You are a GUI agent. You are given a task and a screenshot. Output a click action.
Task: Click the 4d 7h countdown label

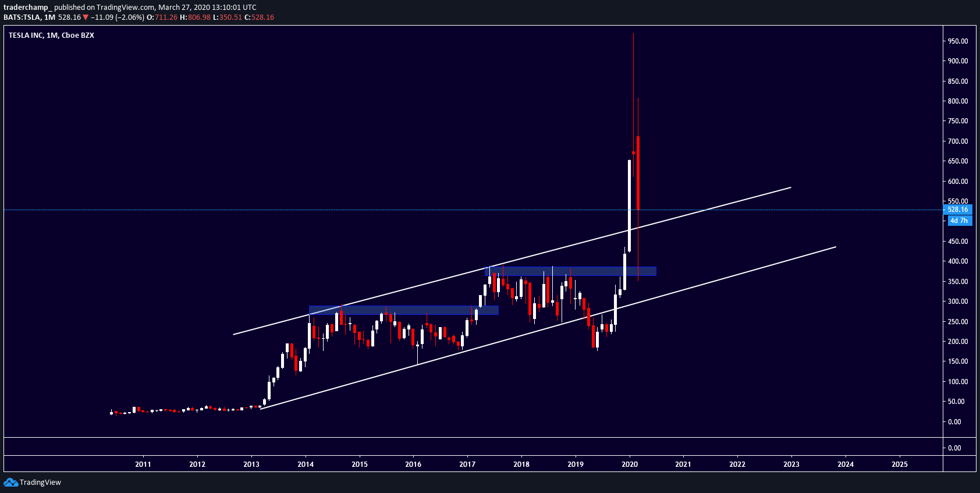pos(960,221)
